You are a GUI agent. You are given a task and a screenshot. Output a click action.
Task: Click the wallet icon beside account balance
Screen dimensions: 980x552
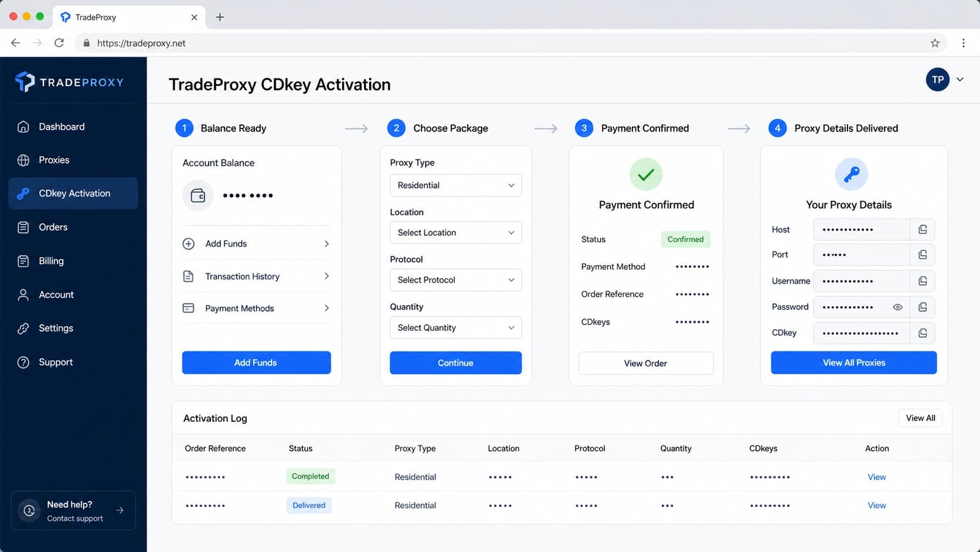coord(198,195)
